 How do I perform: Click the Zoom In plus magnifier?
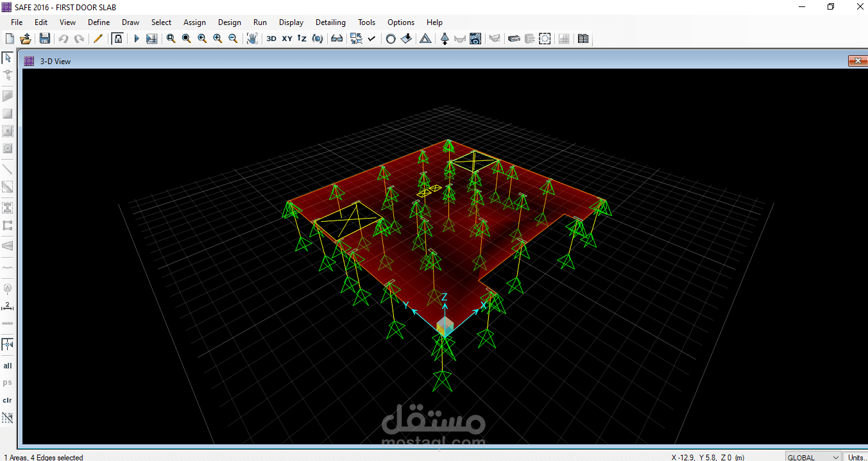click(217, 38)
